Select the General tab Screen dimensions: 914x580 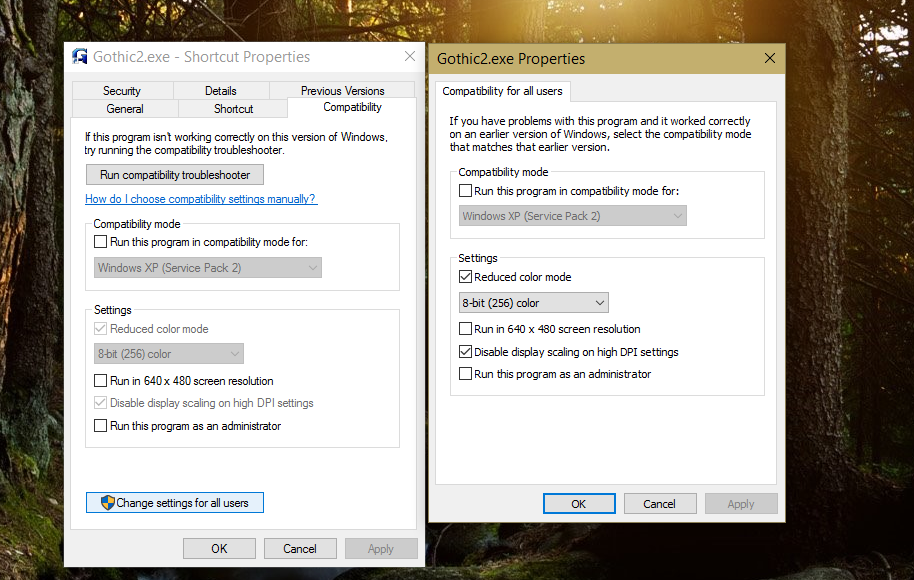[125, 109]
